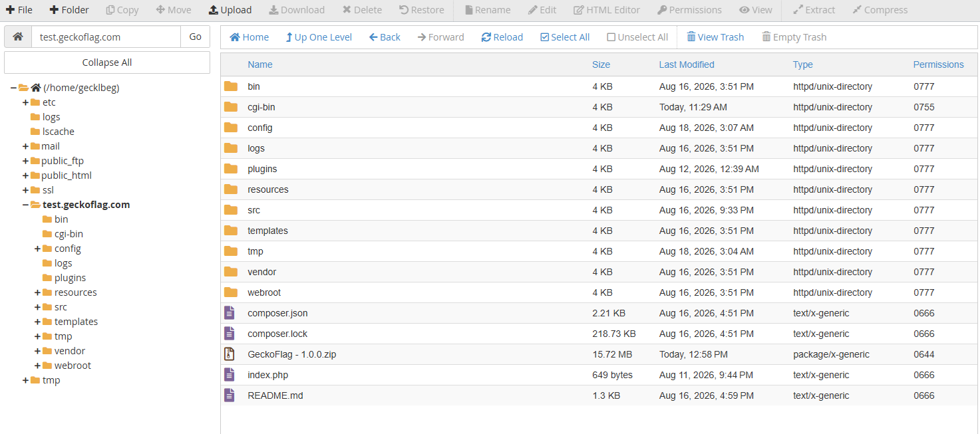Click Empty Trash
Viewport: 980px width, 434px height.
click(x=794, y=37)
